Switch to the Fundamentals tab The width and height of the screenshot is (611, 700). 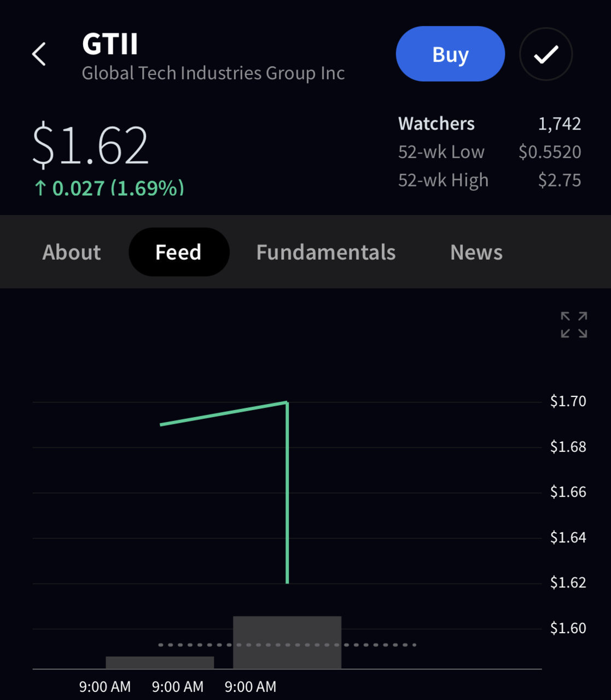[326, 252]
